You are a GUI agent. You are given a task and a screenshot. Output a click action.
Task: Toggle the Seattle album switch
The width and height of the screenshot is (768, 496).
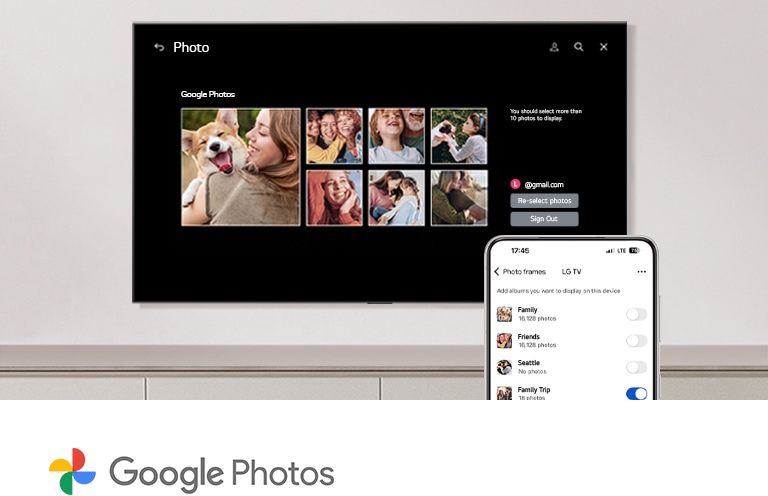tap(636, 367)
